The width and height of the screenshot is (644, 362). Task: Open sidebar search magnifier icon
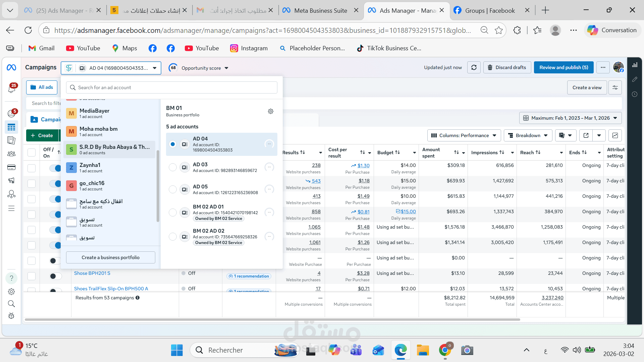(x=11, y=304)
